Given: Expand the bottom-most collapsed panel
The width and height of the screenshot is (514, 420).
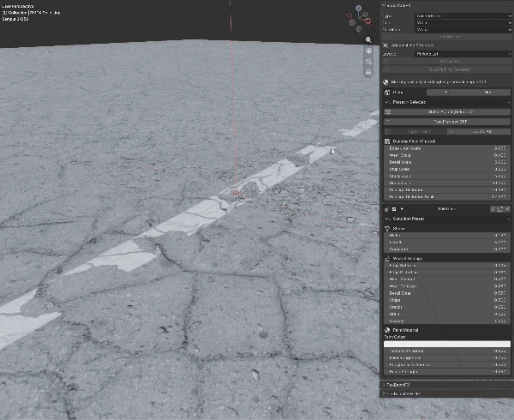Looking at the screenshot, I should click(x=446, y=393).
